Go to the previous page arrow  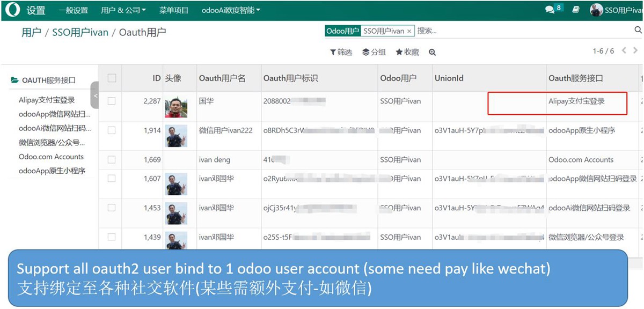click(x=624, y=50)
